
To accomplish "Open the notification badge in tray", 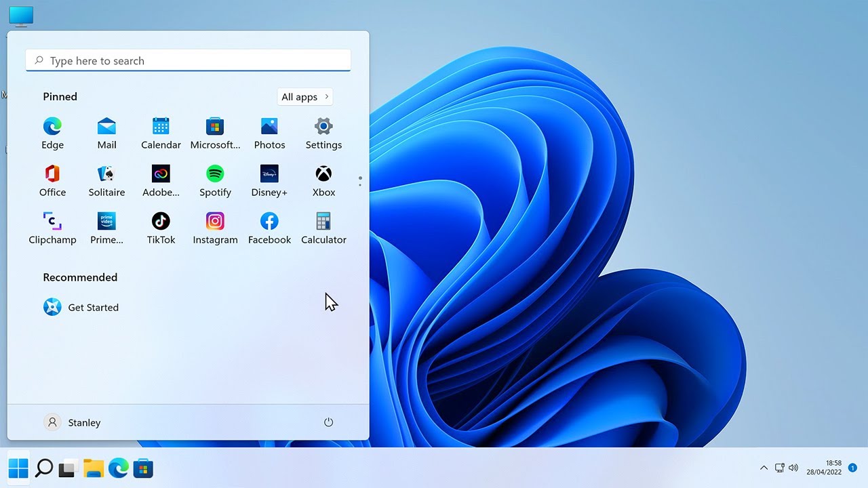I will (852, 468).
